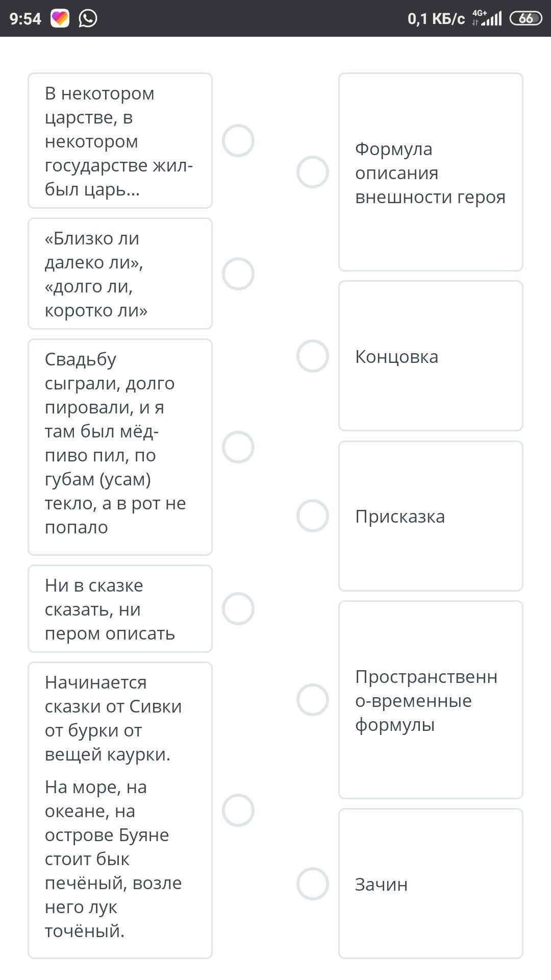Select the circle for 'Зачин'
Screen dimensions: 551x980
pyautogui.click(x=312, y=884)
